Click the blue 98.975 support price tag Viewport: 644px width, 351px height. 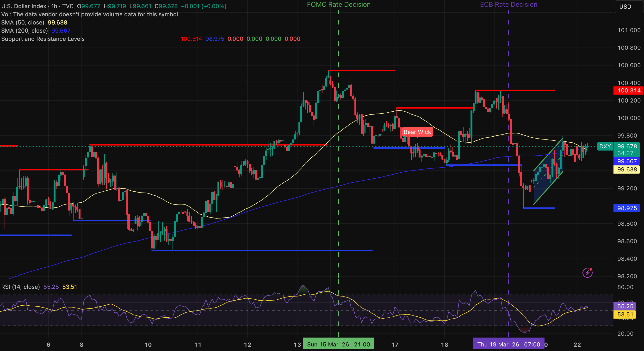pyautogui.click(x=626, y=208)
